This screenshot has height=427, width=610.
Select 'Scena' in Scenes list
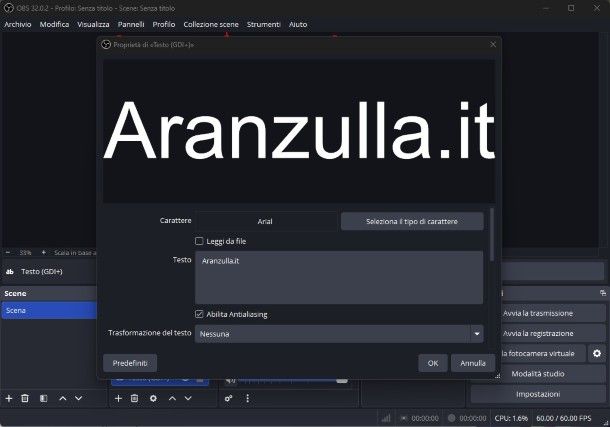click(x=49, y=310)
